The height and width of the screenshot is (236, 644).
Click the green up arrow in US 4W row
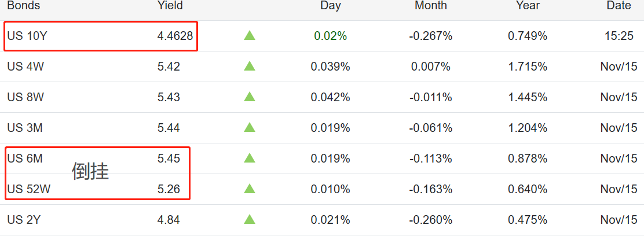point(250,67)
